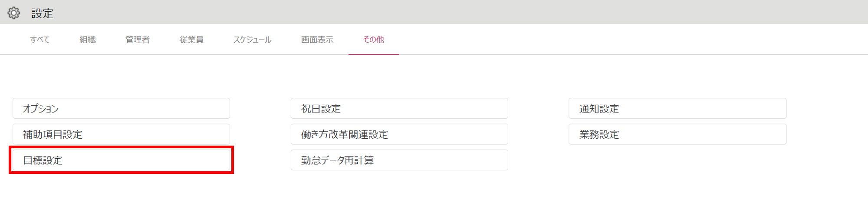
Task: Open 業務設定
Action: tap(677, 134)
